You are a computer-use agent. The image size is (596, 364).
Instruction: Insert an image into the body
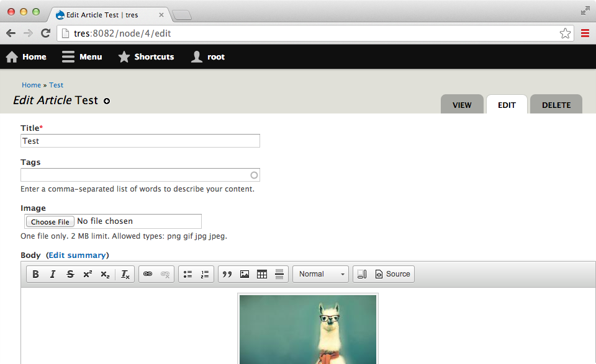click(245, 273)
